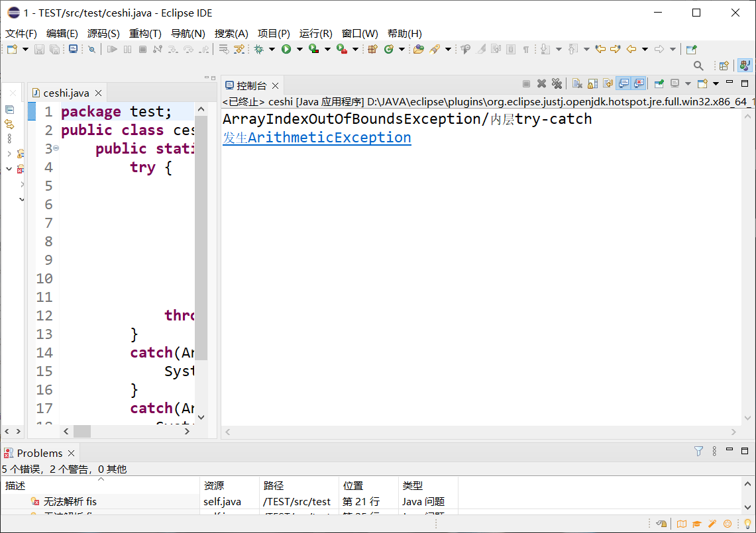This screenshot has width=756, height=533.
Task: Click the Open Console new icon
Action: click(702, 84)
